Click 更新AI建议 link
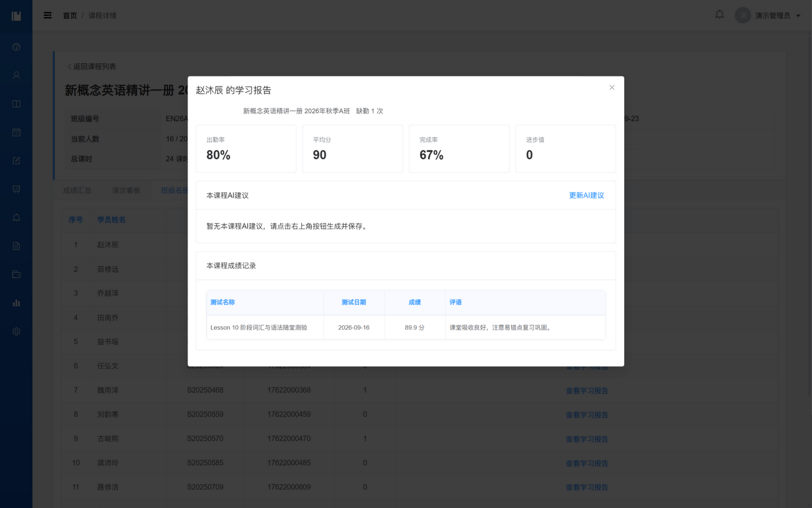The width and height of the screenshot is (812, 508). [x=586, y=196]
